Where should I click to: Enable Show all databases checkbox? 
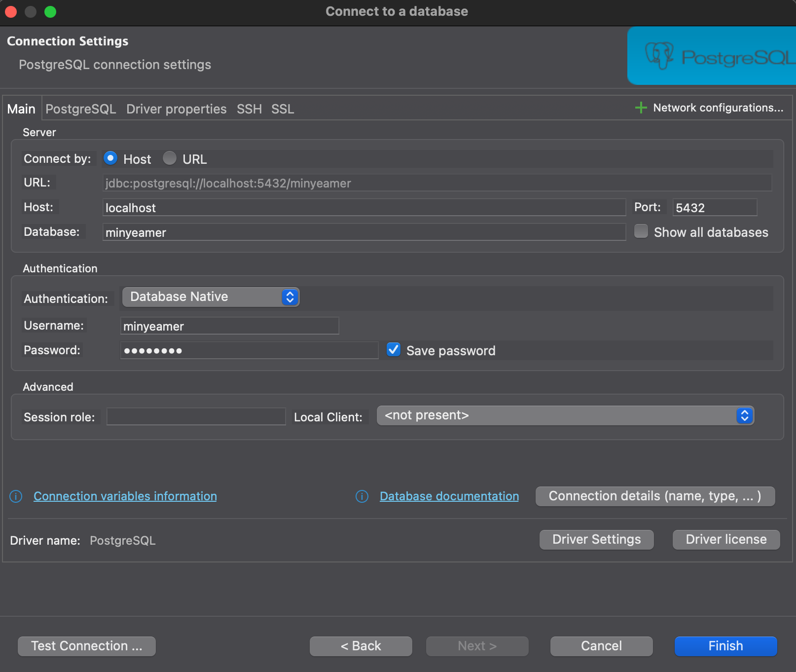641,231
